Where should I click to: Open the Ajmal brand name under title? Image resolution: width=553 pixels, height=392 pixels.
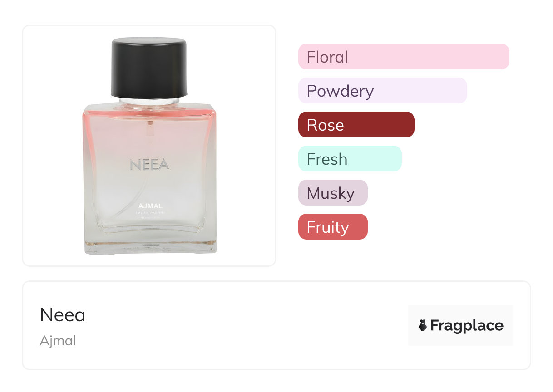click(58, 341)
